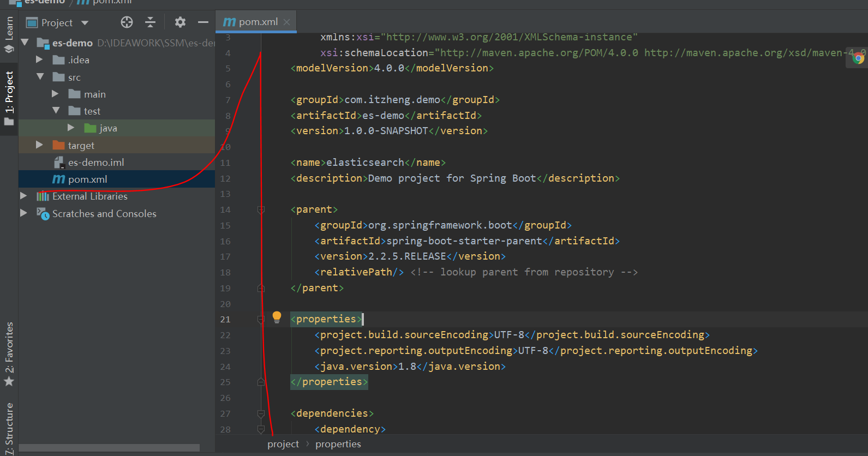This screenshot has width=868, height=456.
Task: Click the relativePath tag on line 18
Action: pyautogui.click(x=359, y=272)
